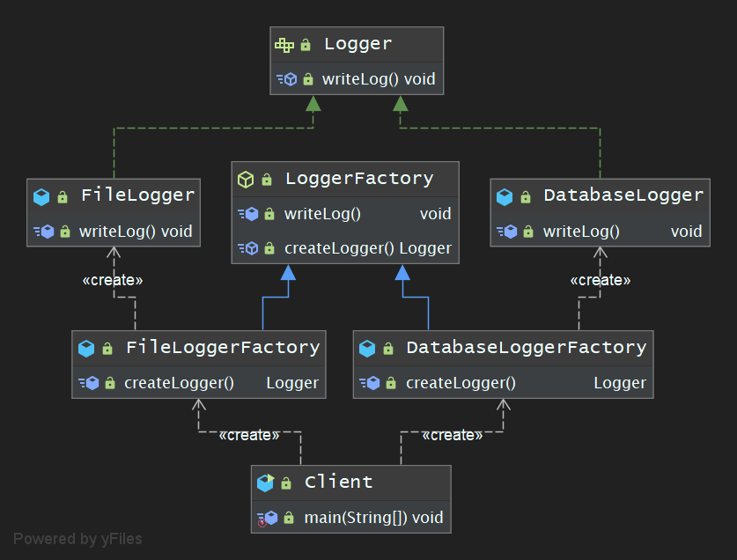Click the DatabaseLoggerFactory class icon
737x560 pixels.
tap(367, 348)
